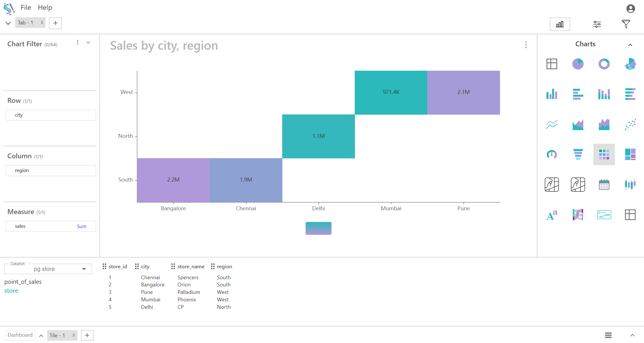Viewport: 644px width, 343px height.
Task: Choose the calendar chart icon
Action: 604,184
